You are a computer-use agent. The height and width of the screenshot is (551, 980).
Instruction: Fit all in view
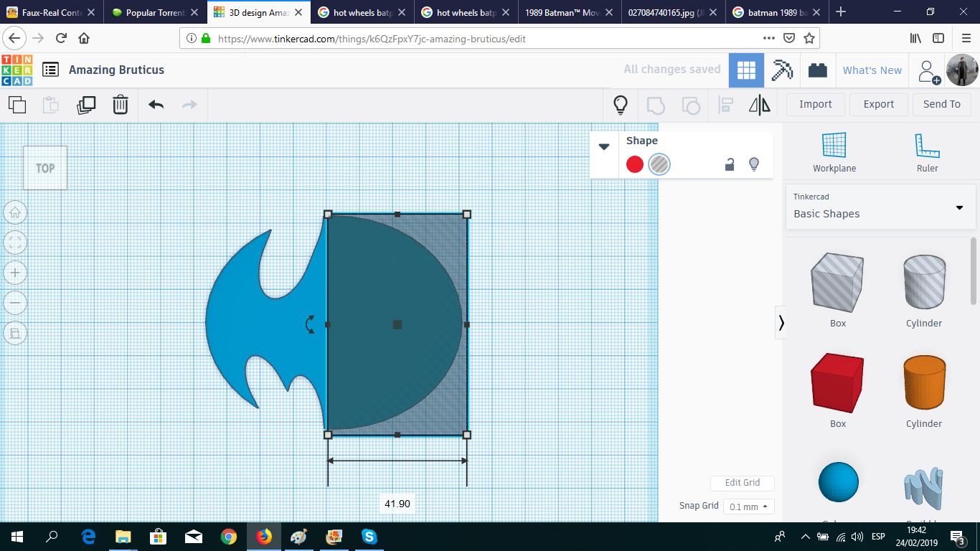[15, 242]
